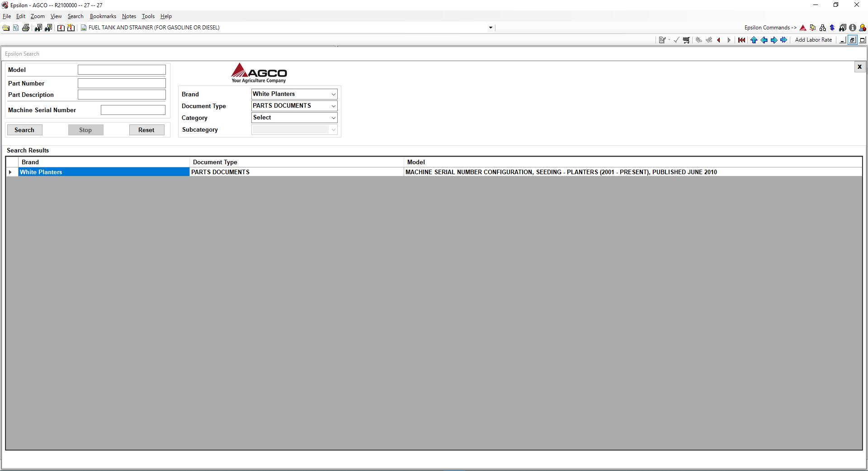This screenshot has width=868, height=471.
Task: Click the PARTS DOCUMENTS result cell
Action: coord(297,172)
